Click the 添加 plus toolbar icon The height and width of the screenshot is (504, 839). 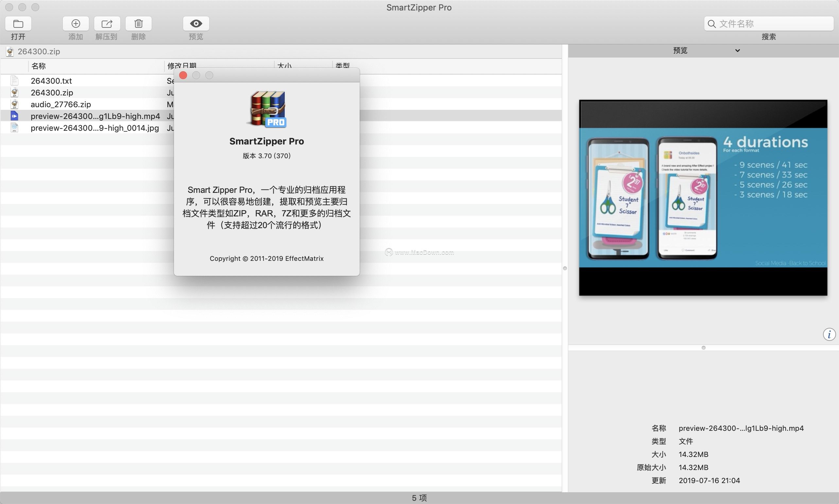click(x=76, y=24)
